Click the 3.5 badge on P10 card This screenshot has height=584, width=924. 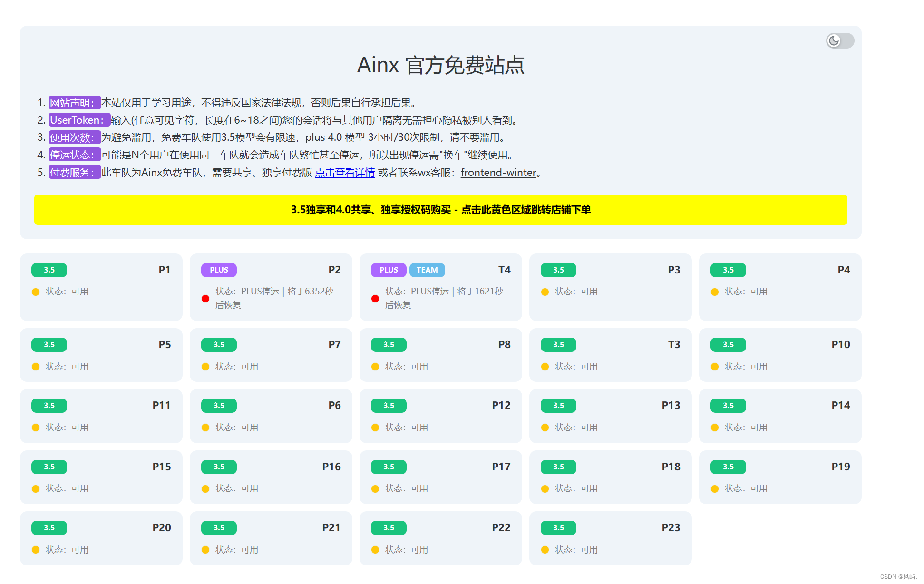(x=728, y=345)
